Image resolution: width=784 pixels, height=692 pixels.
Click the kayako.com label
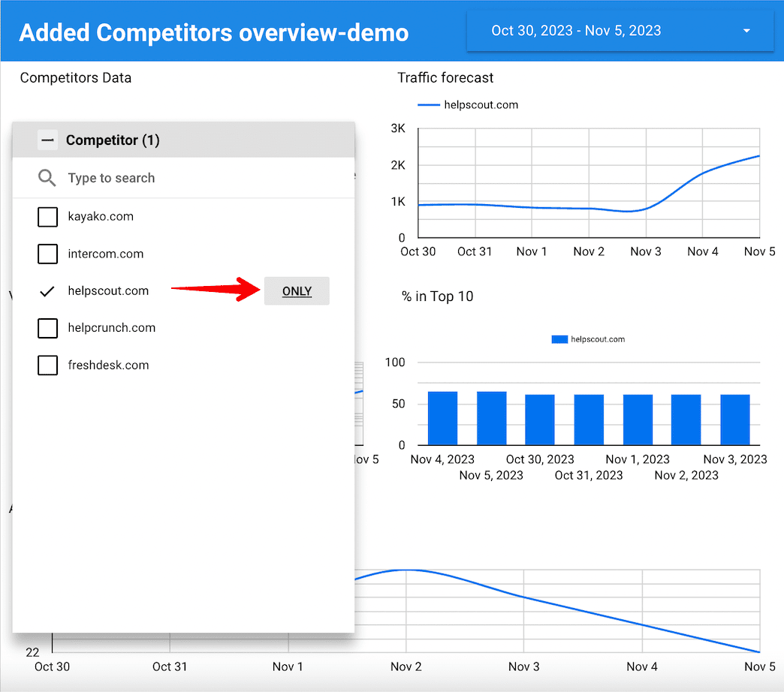101,217
